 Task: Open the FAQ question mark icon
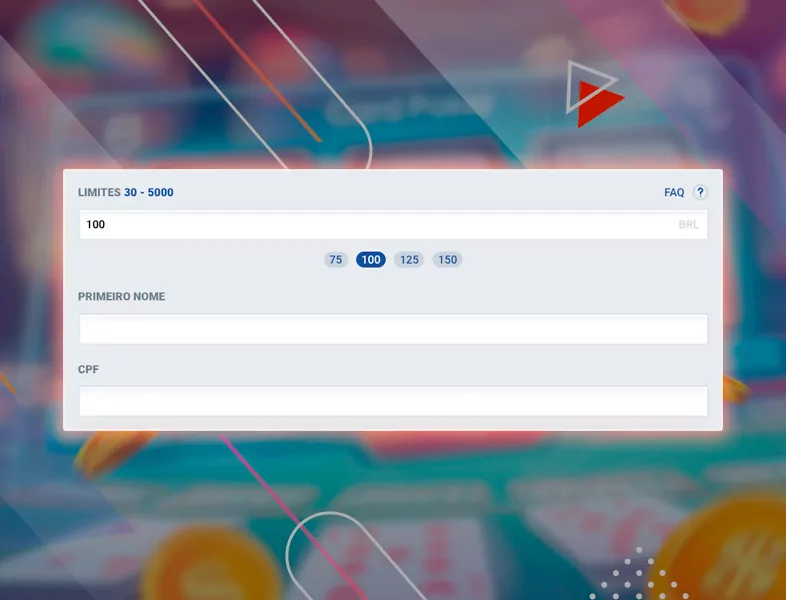(x=700, y=192)
